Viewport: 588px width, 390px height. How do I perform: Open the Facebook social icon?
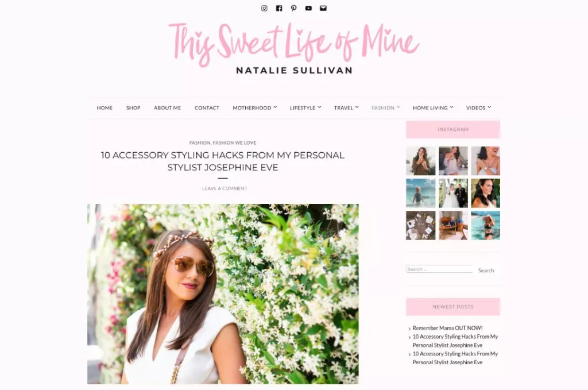(279, 8)
